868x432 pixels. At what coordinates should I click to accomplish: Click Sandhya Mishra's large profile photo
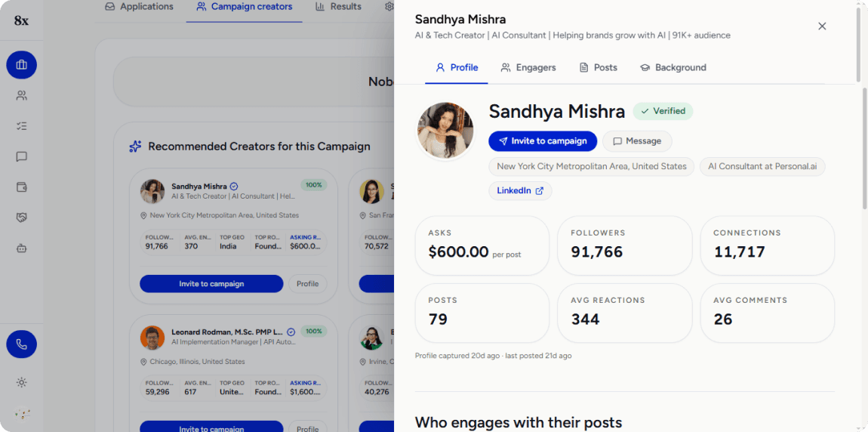pyautogui.click(x=445, y=130)
